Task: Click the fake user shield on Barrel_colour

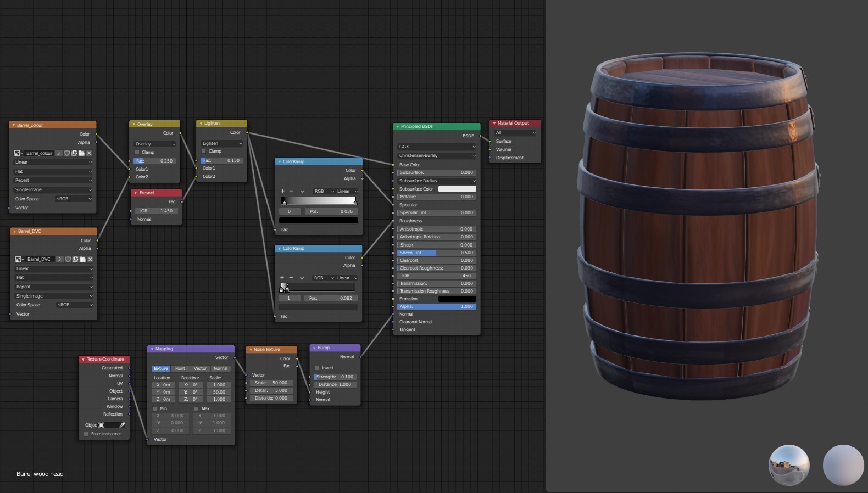Action: pyautogui.click(x=67, y=153)
